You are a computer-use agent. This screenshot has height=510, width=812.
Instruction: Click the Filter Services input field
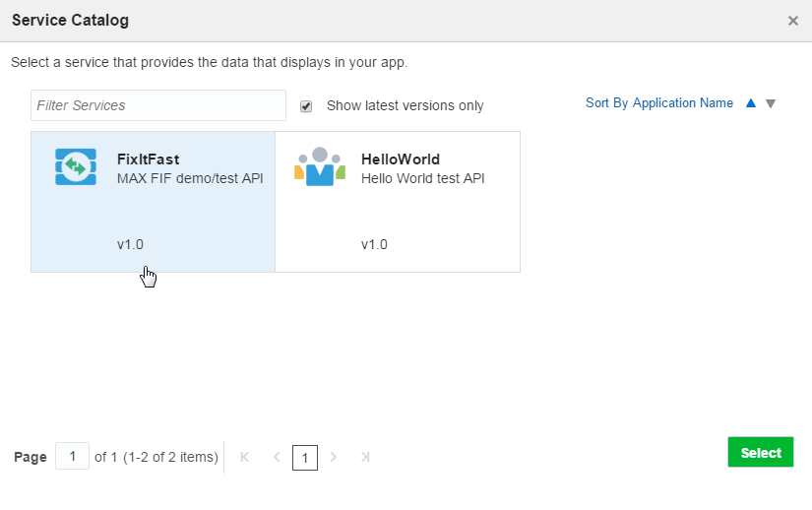coord(158,105)
